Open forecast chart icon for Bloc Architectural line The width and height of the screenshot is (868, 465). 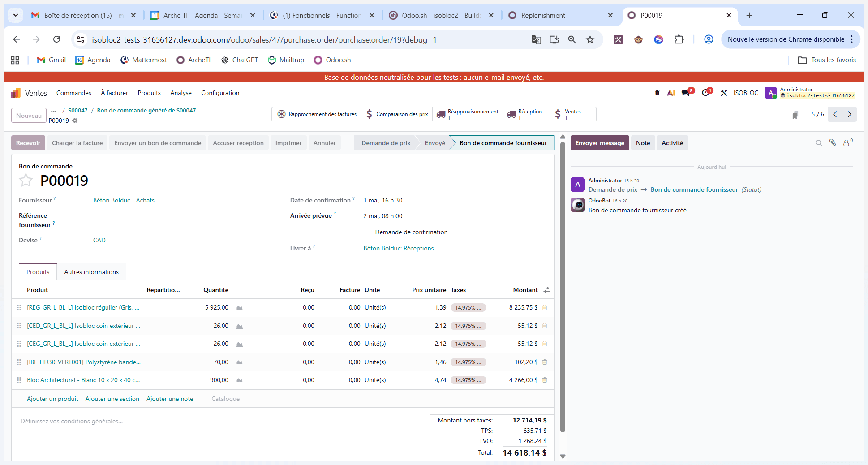click(x=239, y=380)
